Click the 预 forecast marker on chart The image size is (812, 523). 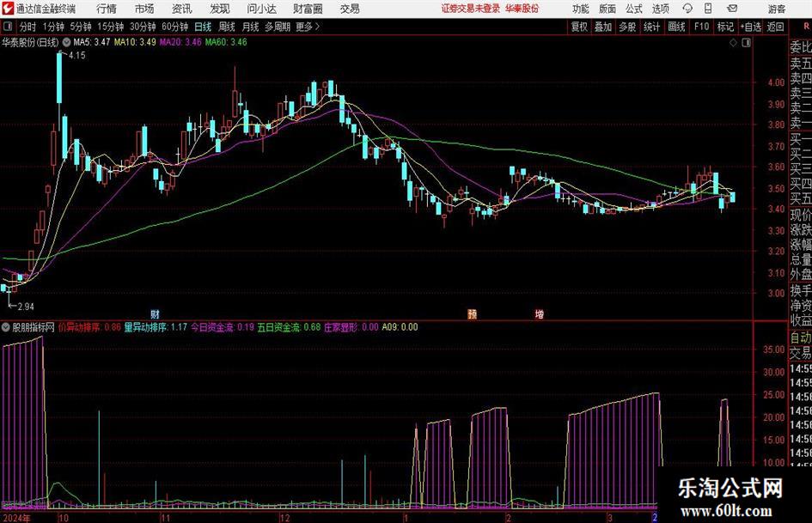[x=472, y=313]
